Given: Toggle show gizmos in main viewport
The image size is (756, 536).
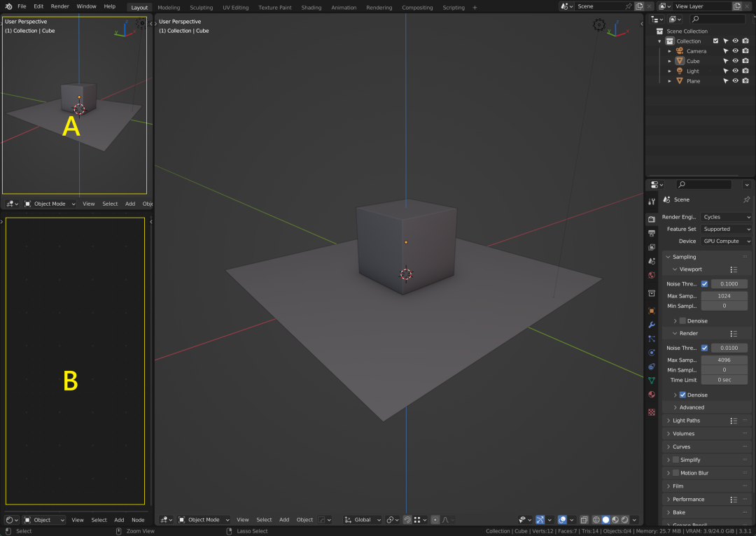Looking at the screenshot, I should [x=540, y=520].
